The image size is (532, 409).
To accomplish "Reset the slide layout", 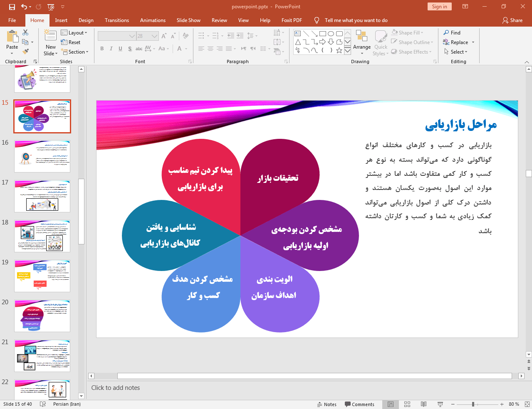I will pos(71,42).
